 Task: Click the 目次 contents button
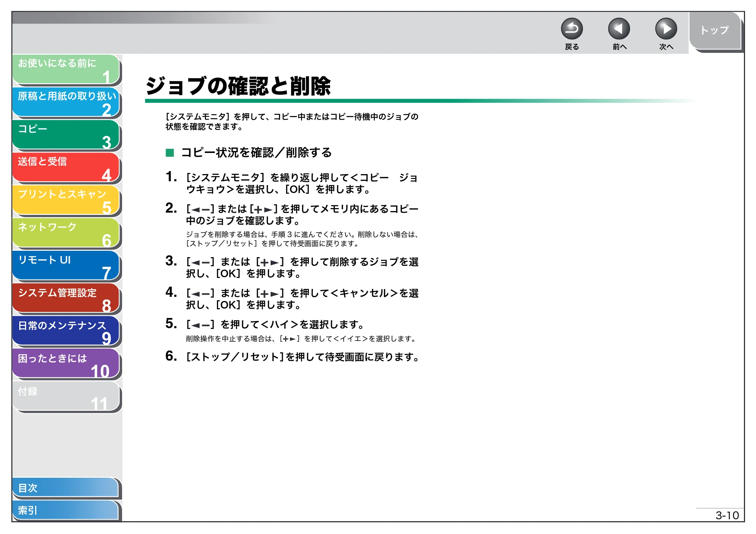(65, 488)
